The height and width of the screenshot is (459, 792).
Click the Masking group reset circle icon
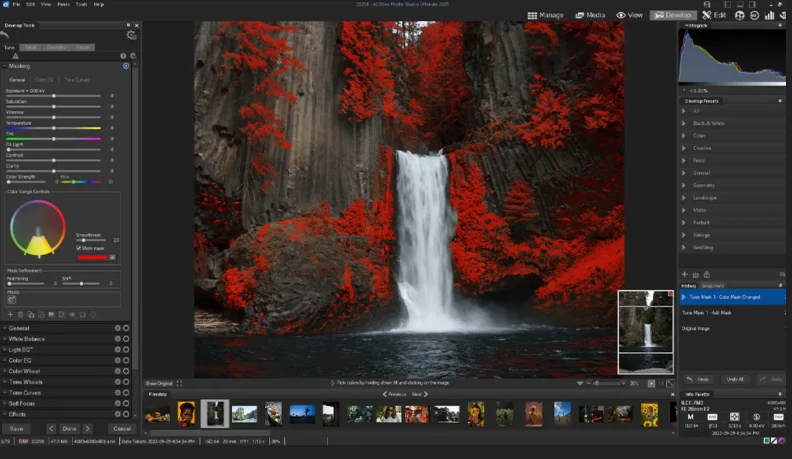coord(126,66)
